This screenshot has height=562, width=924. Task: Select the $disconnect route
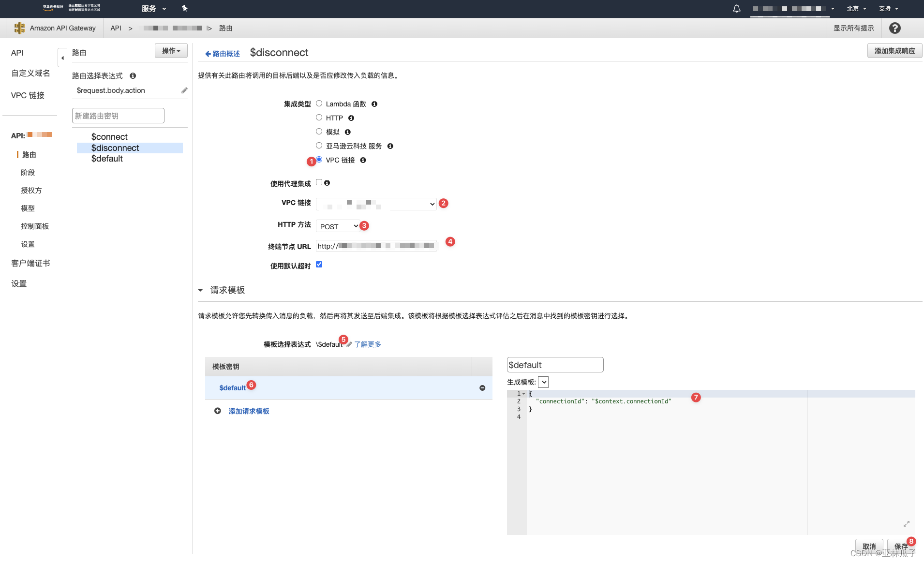click(130, 148)
